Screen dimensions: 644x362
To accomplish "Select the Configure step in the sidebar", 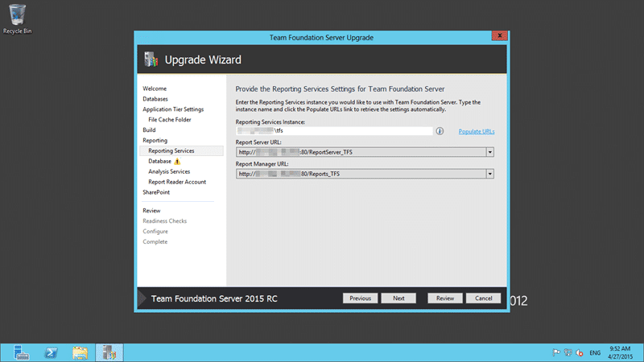I will click(155, 232).
